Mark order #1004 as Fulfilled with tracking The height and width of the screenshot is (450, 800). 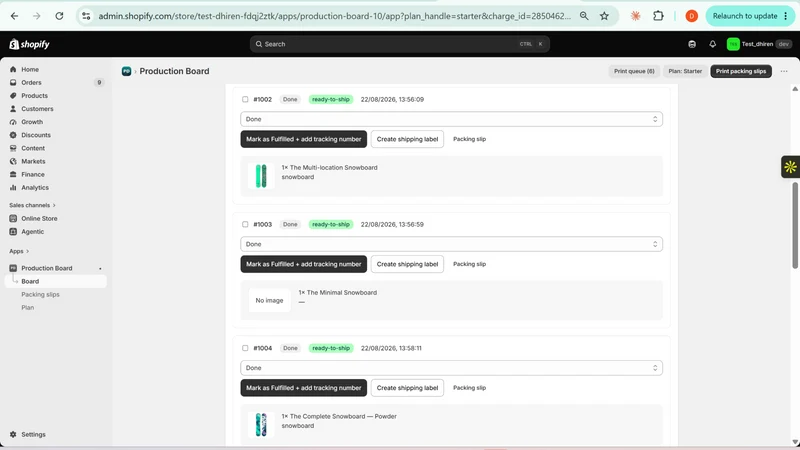(304, 388)
